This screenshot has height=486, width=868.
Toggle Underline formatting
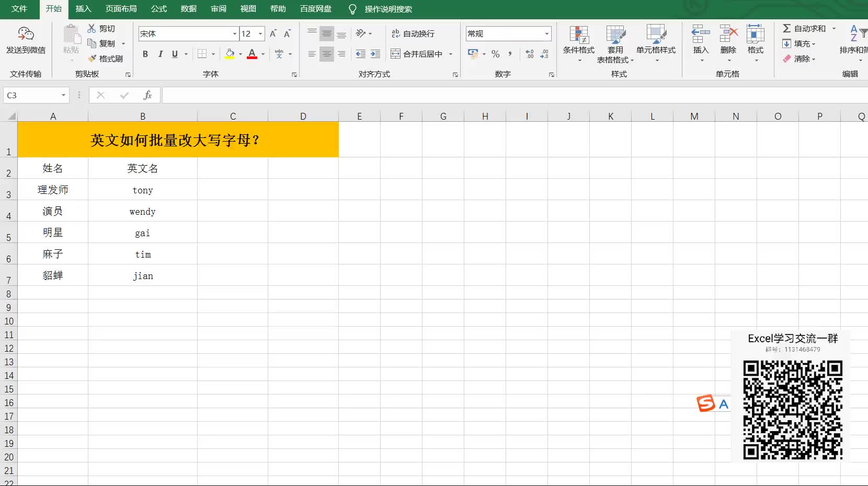[x=175, y=54]
